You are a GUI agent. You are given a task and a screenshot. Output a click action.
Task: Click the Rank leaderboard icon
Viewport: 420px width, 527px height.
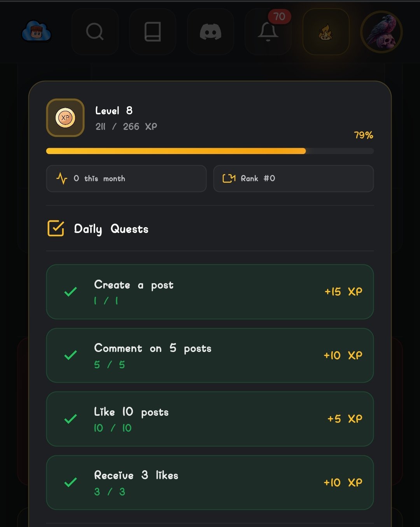coord(229,179)
